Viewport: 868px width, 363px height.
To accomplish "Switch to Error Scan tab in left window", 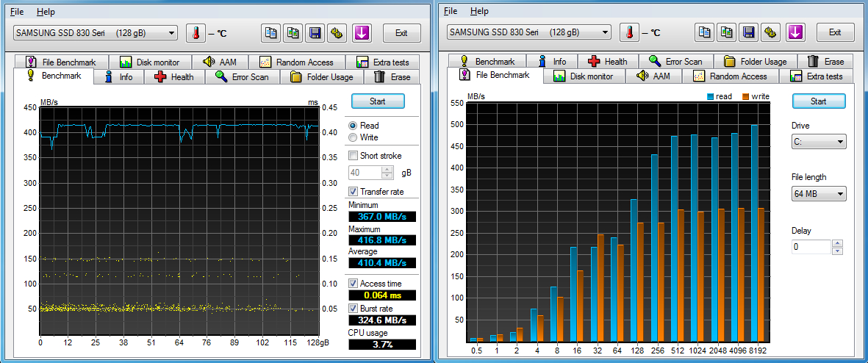I will (x=242, y=77).
